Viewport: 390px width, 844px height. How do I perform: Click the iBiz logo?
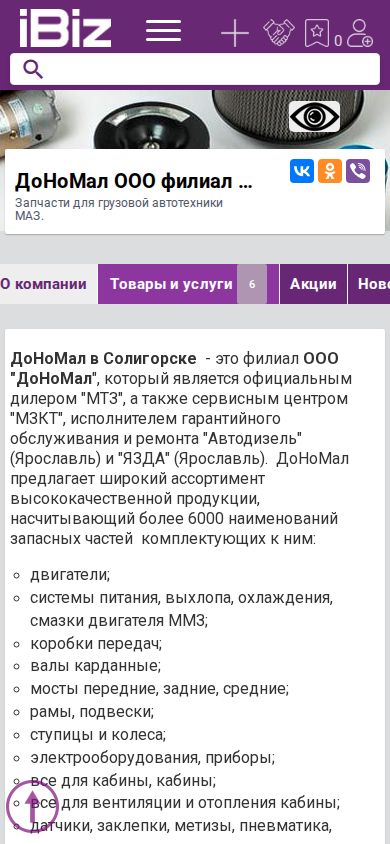pos(65,29)
